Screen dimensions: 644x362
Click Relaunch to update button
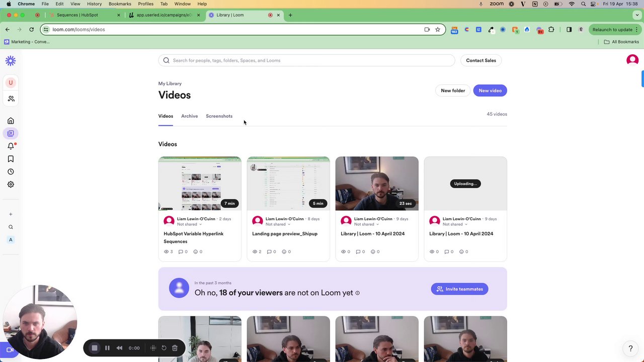click(615, 30)
